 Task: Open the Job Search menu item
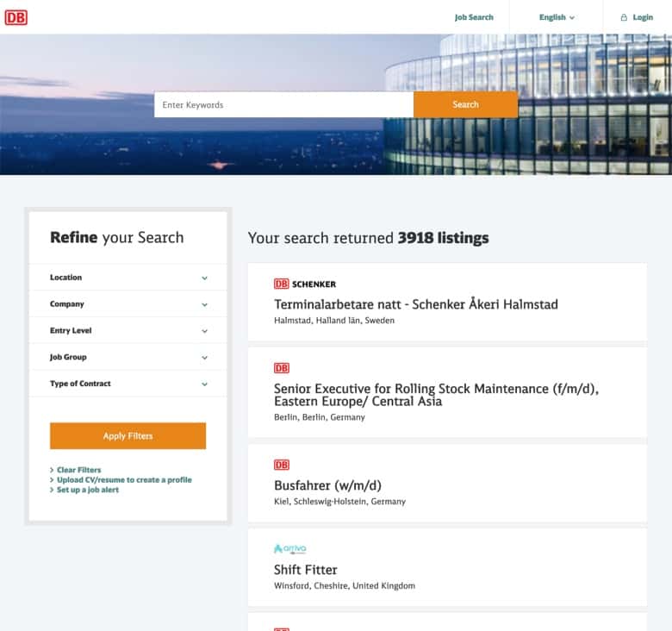(x=474, y=17)
